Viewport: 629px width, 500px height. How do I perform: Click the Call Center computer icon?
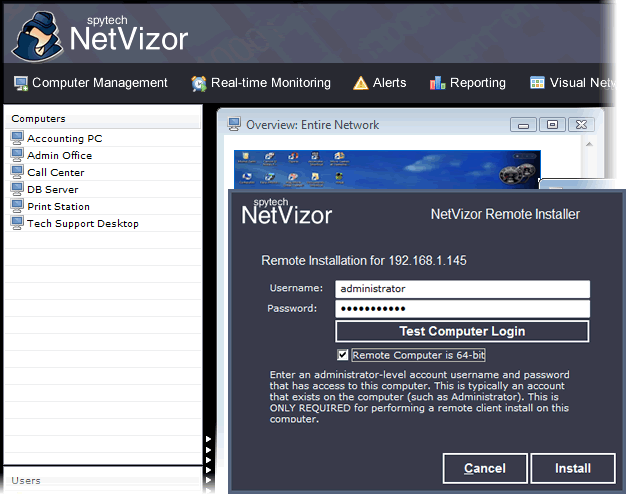(17, 172)
